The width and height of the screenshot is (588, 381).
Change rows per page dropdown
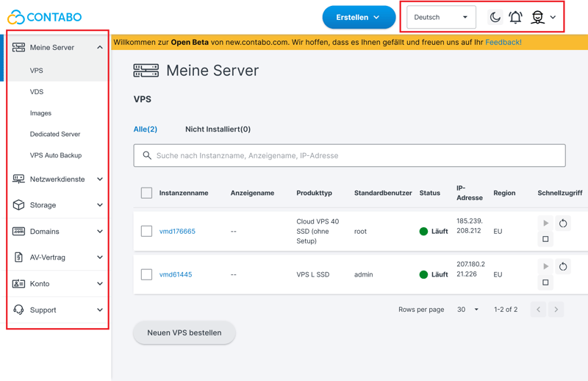(x=467, y=310)
